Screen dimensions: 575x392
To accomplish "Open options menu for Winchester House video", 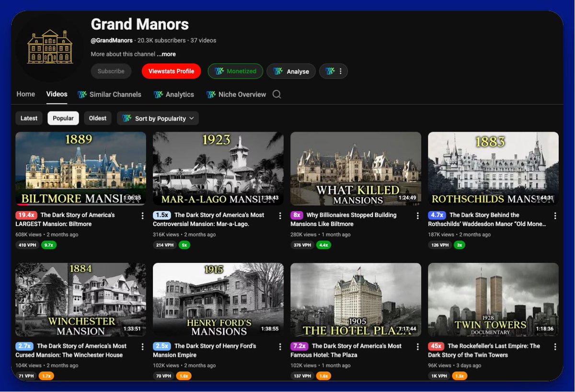I will pos(142,347).
